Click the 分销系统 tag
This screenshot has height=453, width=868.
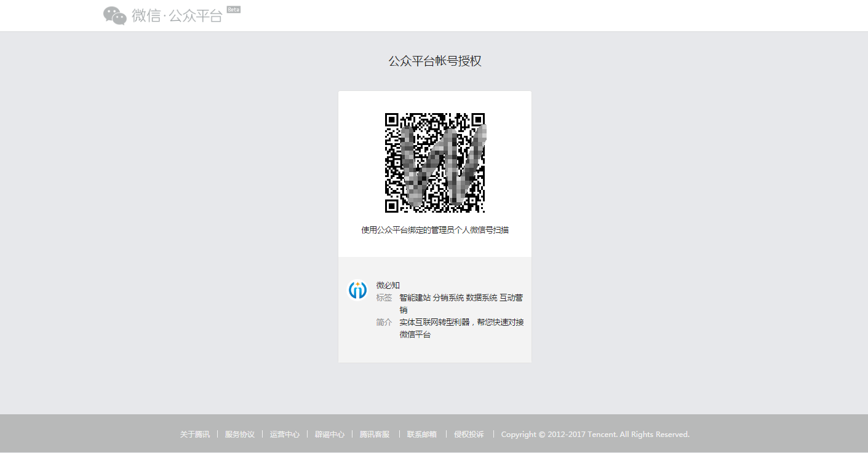pos(448,297)
